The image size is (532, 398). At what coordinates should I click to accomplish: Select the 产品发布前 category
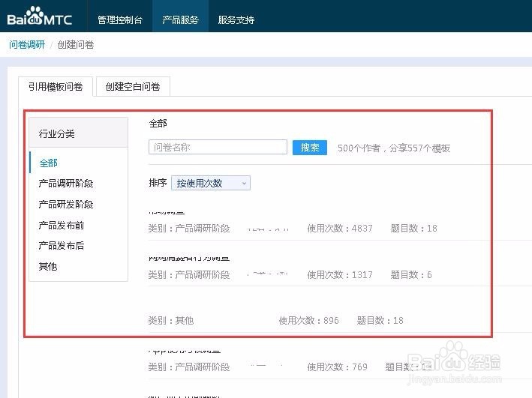pyautogui.click(x=62, y=225)
